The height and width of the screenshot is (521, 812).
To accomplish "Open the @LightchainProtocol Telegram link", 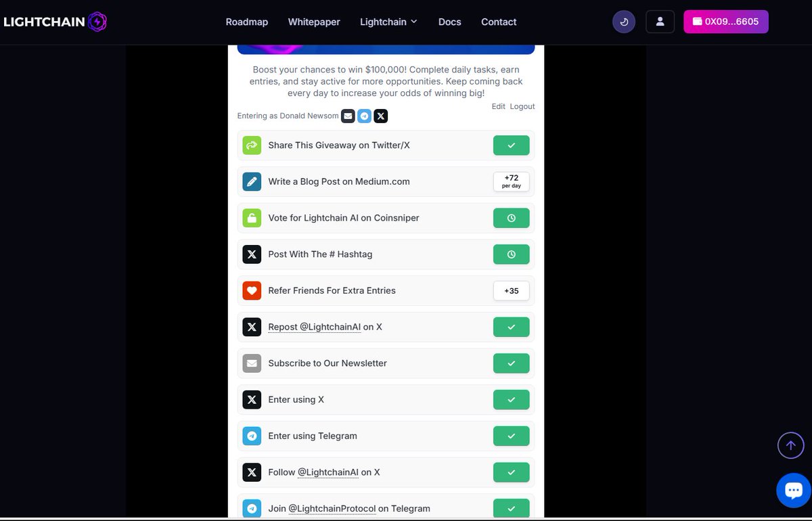I will coord(332,509).
